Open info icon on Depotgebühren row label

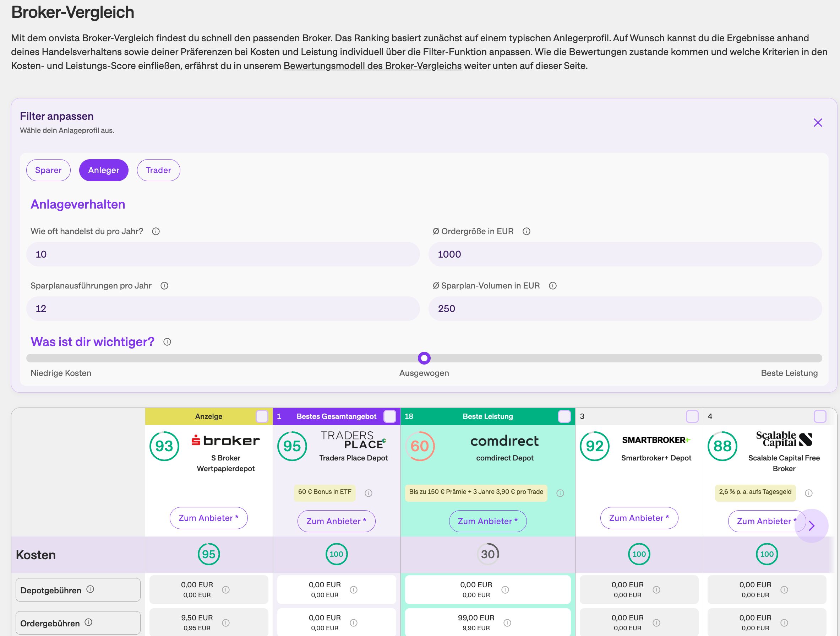click(x=90, y=589)
